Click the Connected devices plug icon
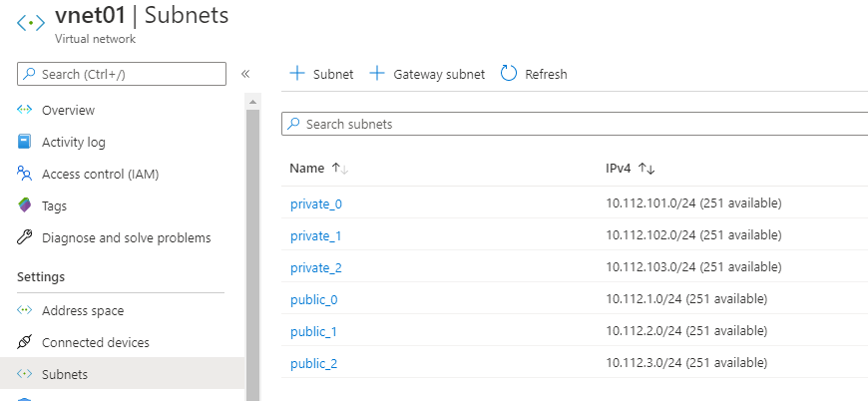Screen dimensions: 868x401 tap(25, 342)
